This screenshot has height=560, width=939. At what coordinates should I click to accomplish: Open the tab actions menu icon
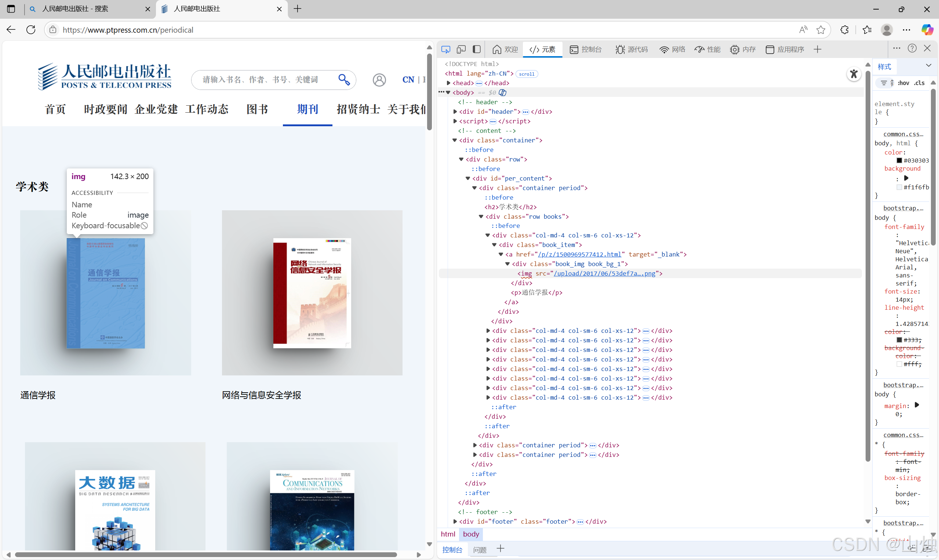pyautogui.click(x=11, y=9)
